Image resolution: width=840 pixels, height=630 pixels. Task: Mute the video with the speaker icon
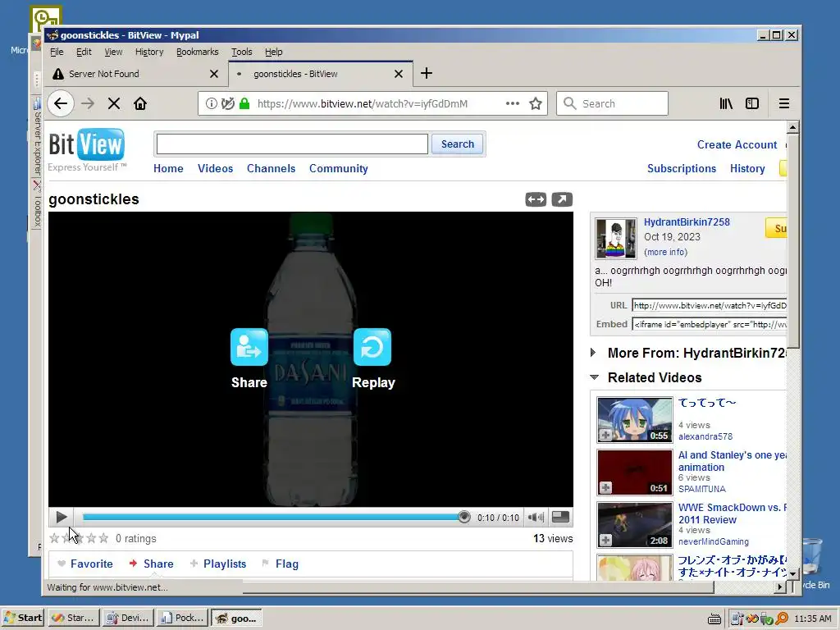pos(536,517)
